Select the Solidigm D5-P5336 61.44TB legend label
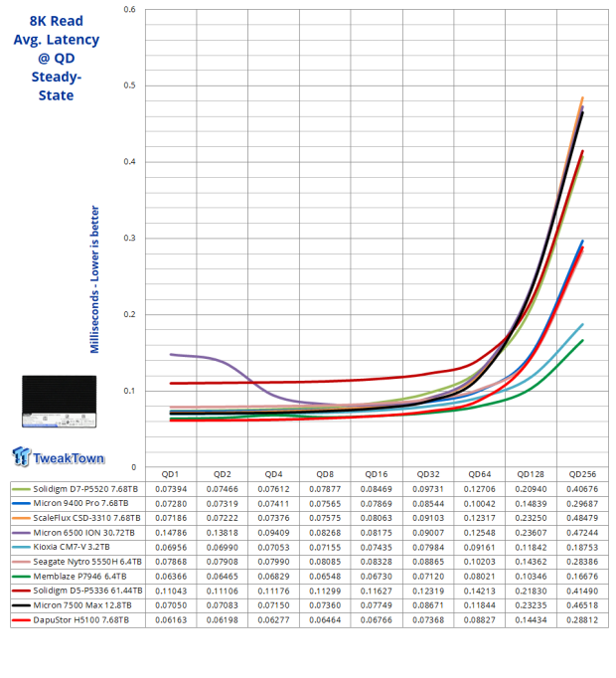 click(x=87, y=591)
